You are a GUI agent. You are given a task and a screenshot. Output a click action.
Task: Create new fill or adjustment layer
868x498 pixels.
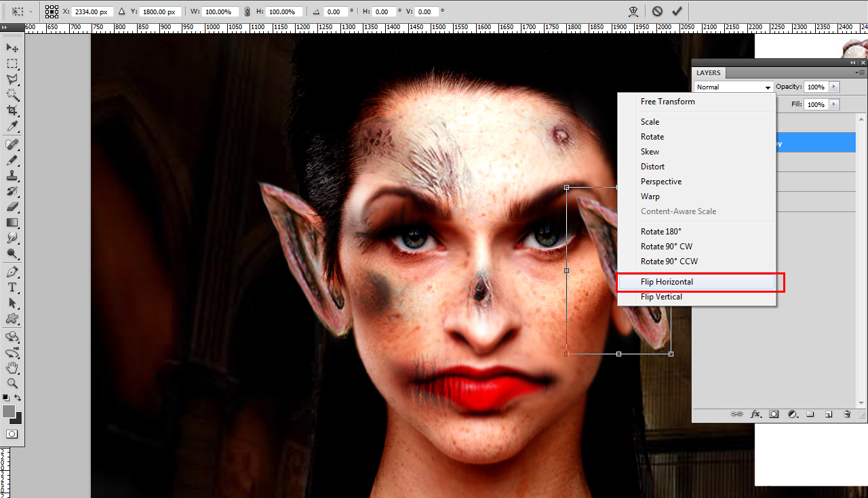coord(793,413)
